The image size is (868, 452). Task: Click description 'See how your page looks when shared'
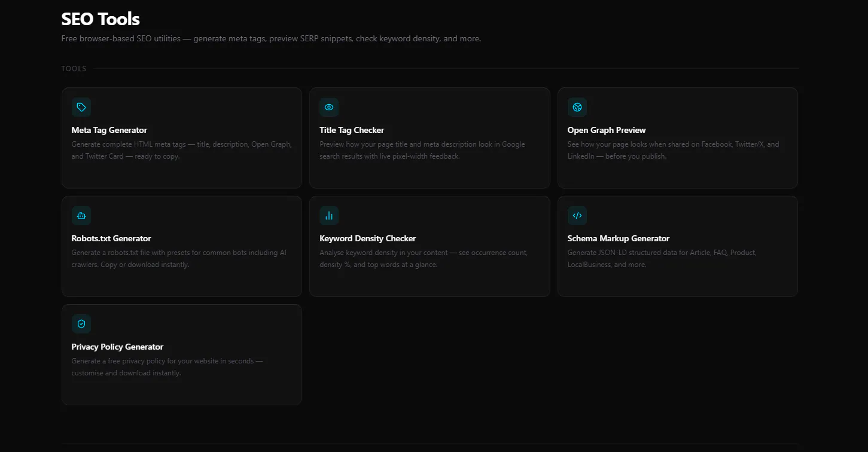pos(674,150)
